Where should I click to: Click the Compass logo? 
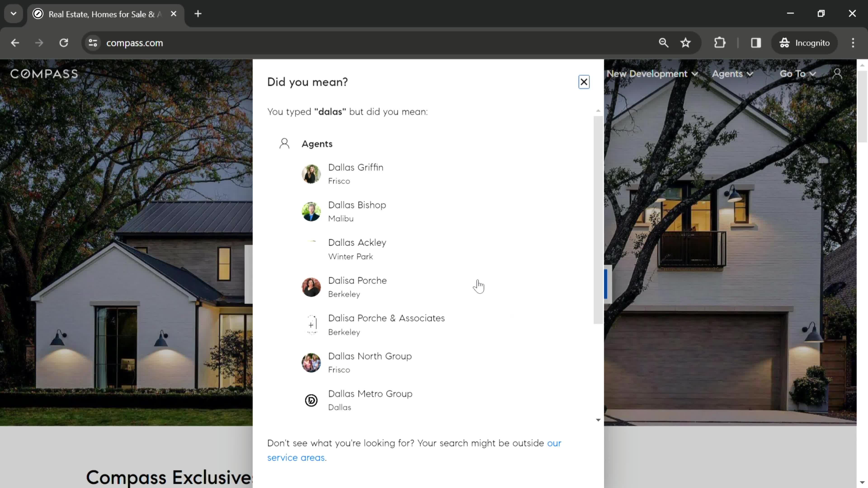(44, 74)
